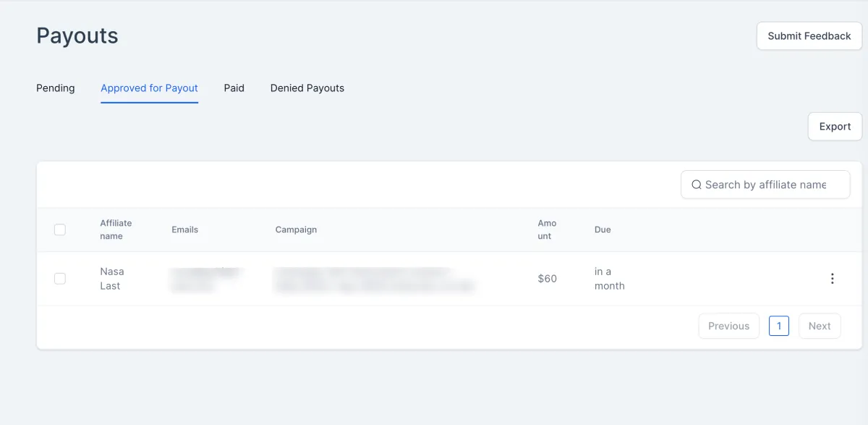Image resolution: width=868 pixels, height=425 pixels.
Task: Click the Affiliate name column header
Action: coord(116,230)
